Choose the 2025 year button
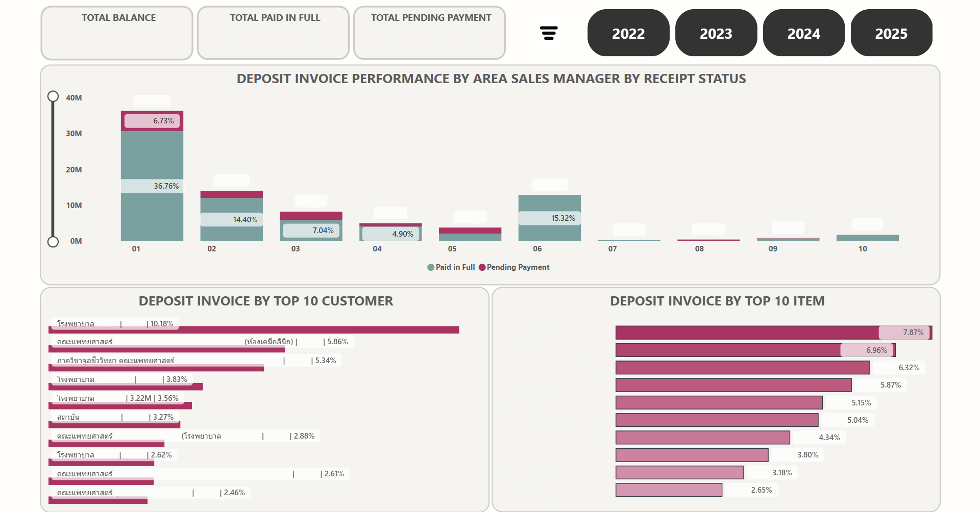 892,33
